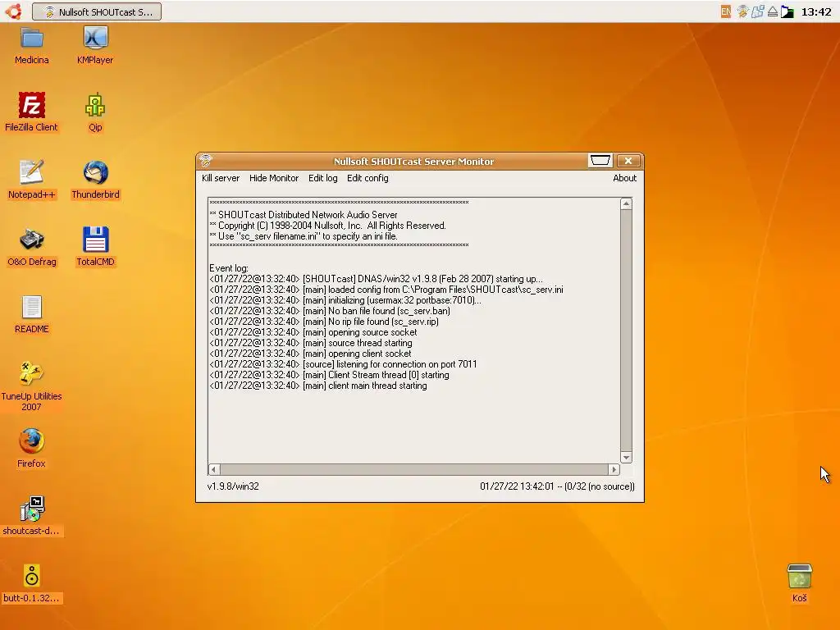Open the Medicina folder icon

coord(32,39)
